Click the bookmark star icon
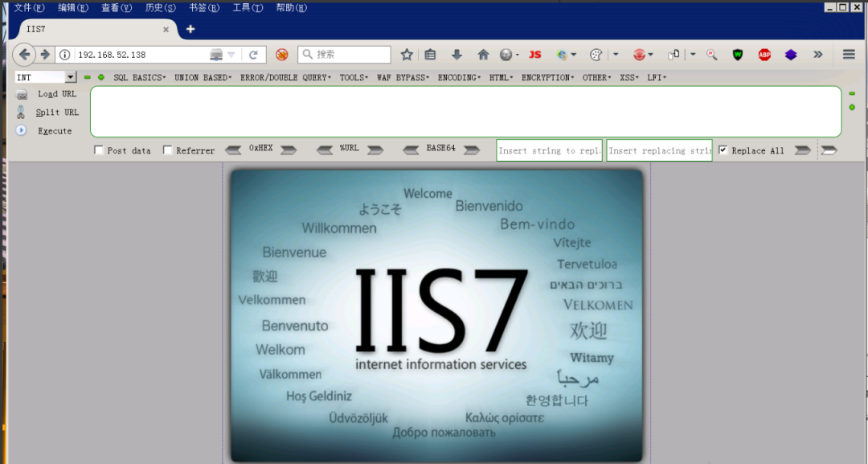Screen dimensions: 868x464 click(407, 55)
